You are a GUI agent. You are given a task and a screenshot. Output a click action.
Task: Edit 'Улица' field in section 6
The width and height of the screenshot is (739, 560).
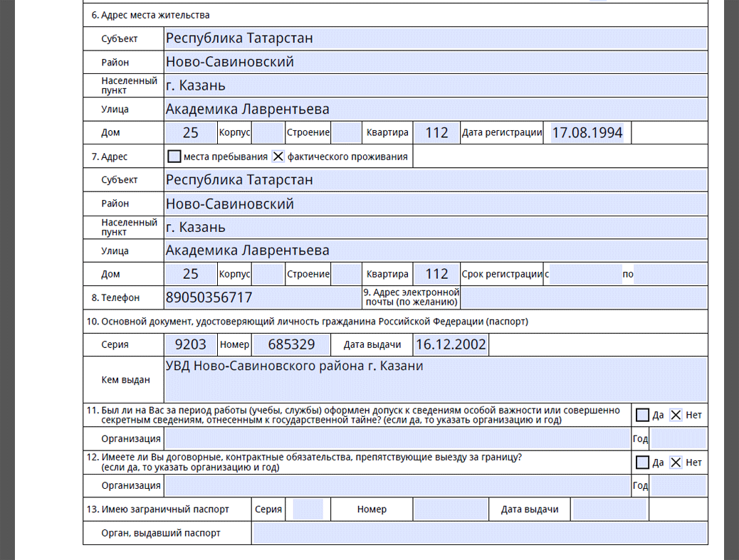pyautogui.click(x=436, y=110)
